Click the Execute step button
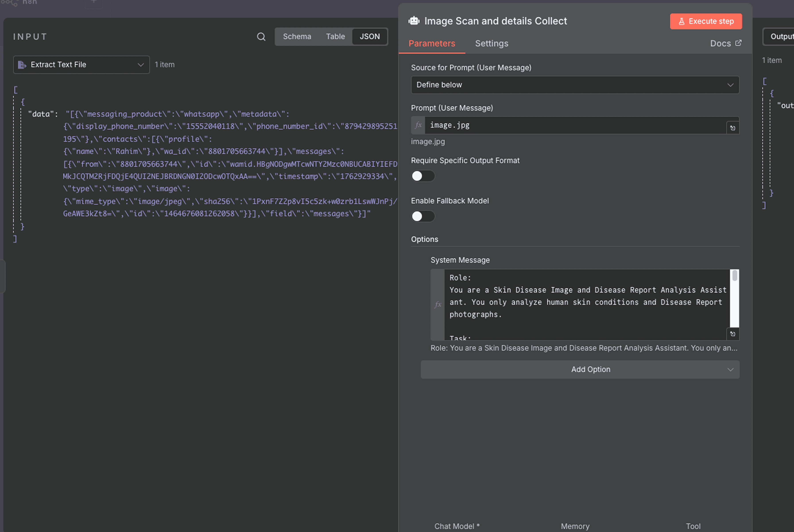Screen dimensions: 794x532 point(705,21)
